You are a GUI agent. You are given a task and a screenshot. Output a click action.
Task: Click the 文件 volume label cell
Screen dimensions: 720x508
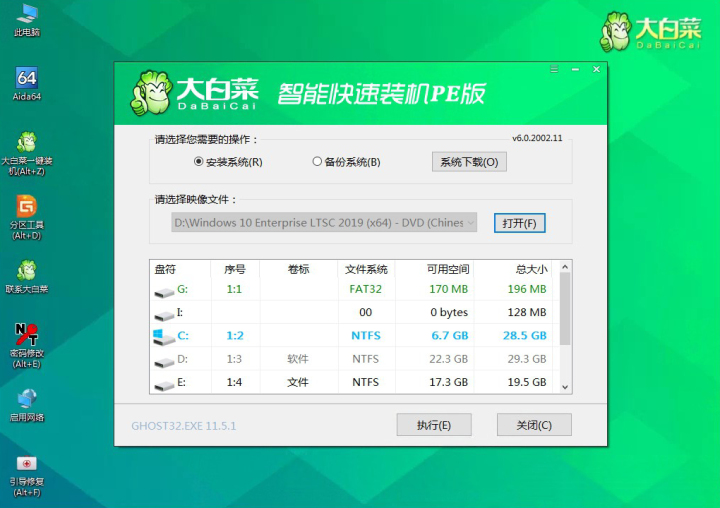pyautogui.click(x=298, y=382)
